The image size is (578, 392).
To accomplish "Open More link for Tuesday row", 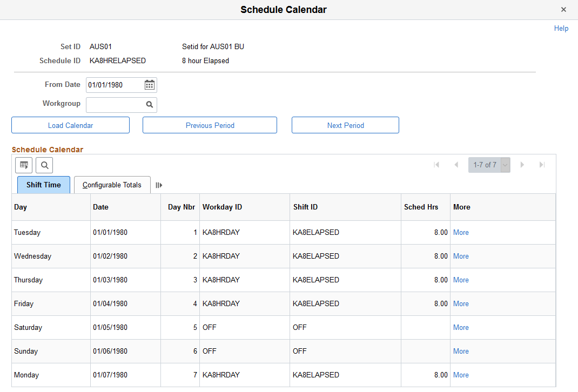I will point(461,233).
